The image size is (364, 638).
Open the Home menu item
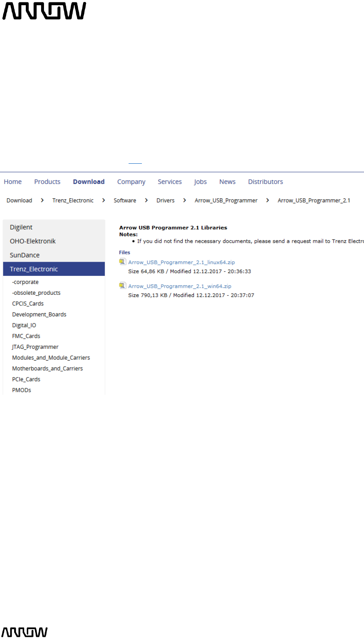pos(13,182)
